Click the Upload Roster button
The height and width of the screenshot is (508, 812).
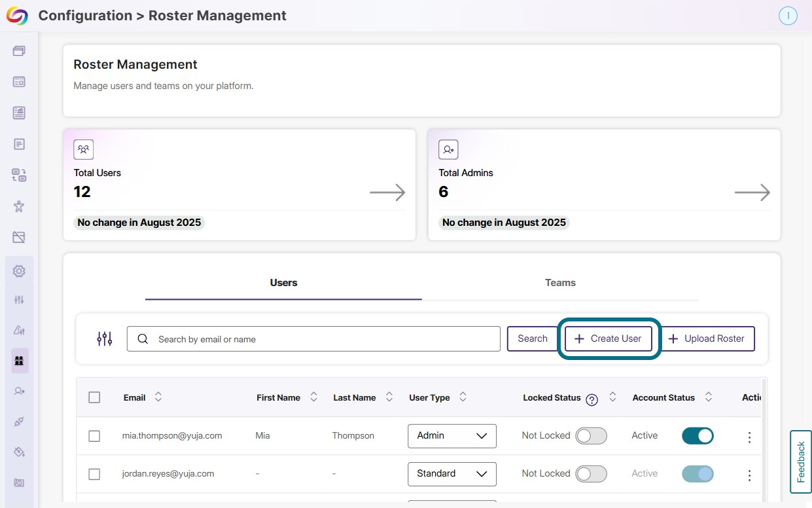point(707,338)
